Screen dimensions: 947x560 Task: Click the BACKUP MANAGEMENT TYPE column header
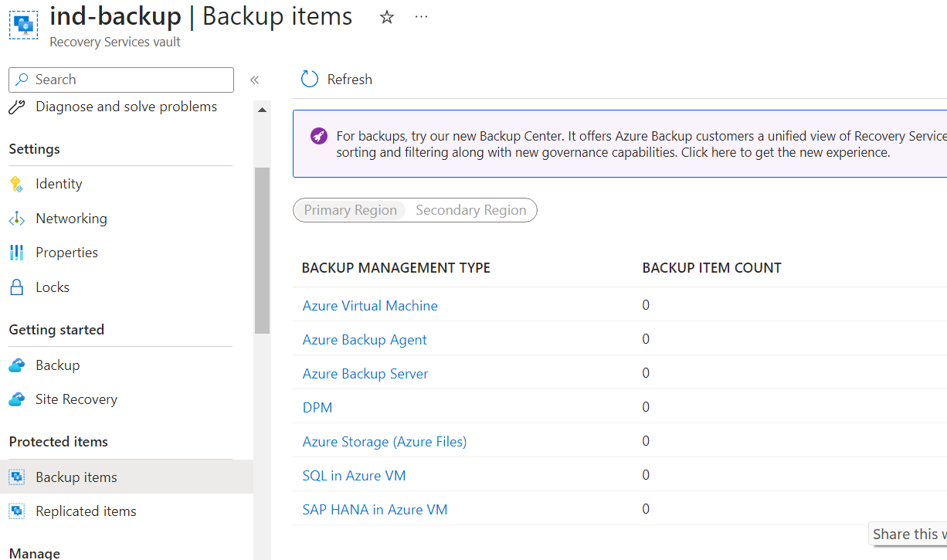coord(395,268)
